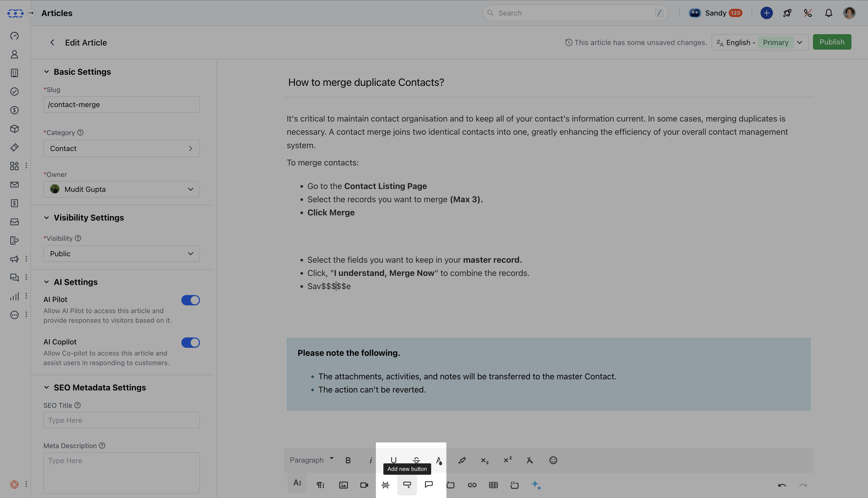Open the AI sparkle assistant icon
This screenshot has height=498, width=868.
point(536,485)
